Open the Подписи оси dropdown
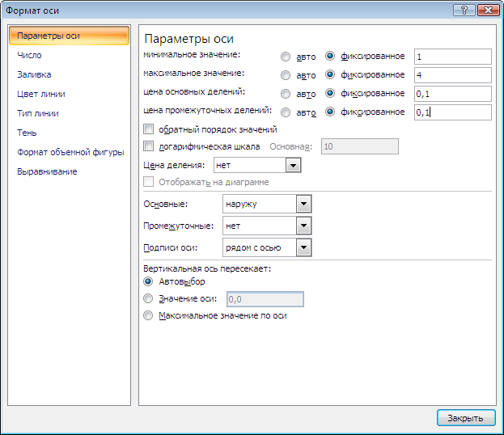This screenshot has height=435, width=504. [x=303, y=247]
